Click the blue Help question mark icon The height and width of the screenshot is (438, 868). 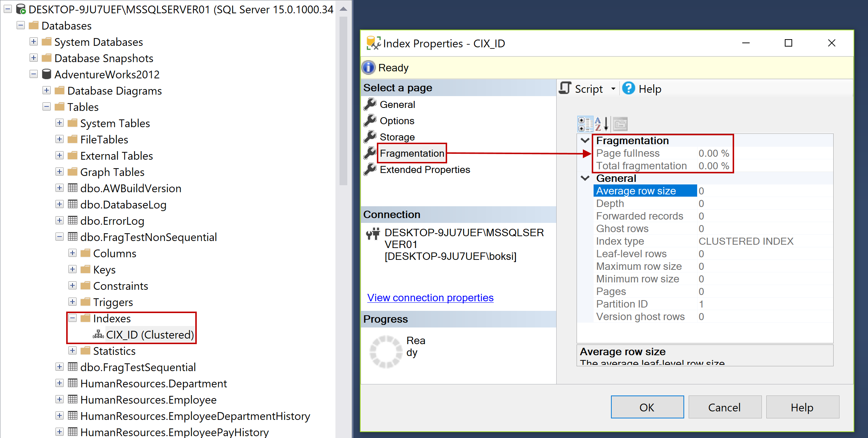[628, 89]
